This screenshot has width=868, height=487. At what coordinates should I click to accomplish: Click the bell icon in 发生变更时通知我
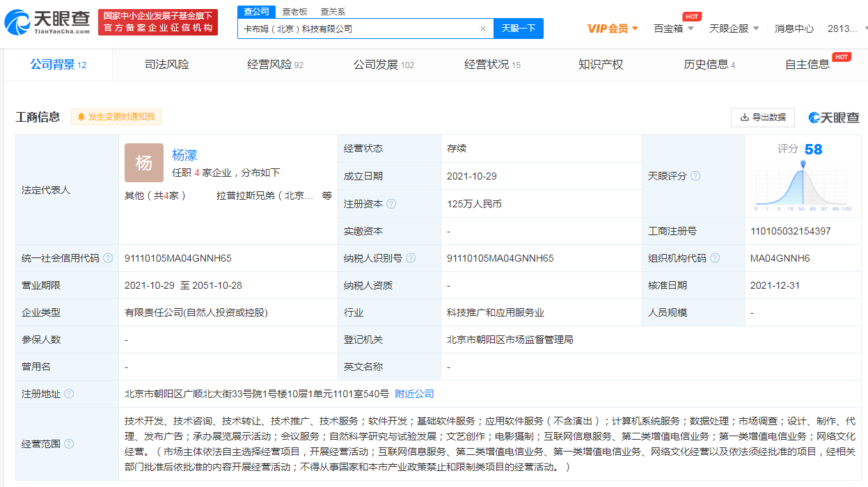pyautogui.click(x=81, y=117)
